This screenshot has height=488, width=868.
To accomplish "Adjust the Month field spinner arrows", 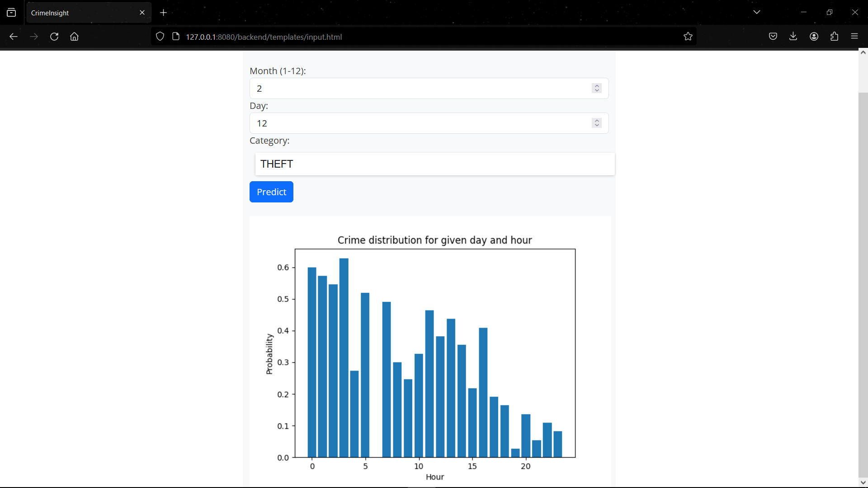I will 597,88.
